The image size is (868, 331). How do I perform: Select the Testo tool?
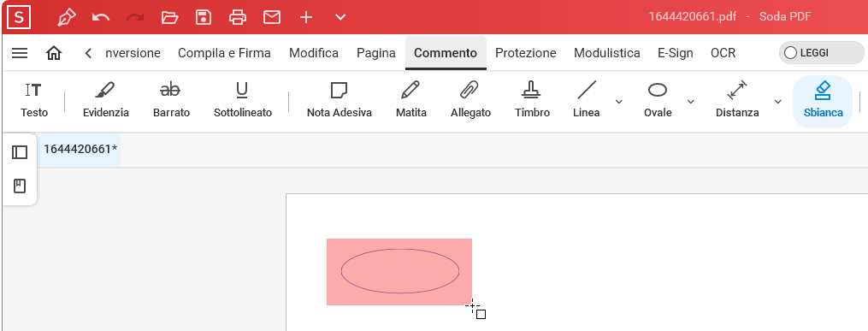click(x=34, y=99)
